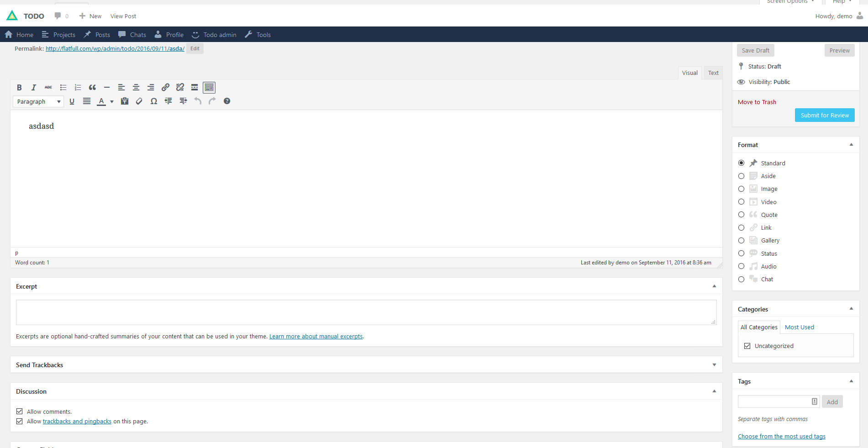Apply strikethrough formatting

click(x=48, y=87)
